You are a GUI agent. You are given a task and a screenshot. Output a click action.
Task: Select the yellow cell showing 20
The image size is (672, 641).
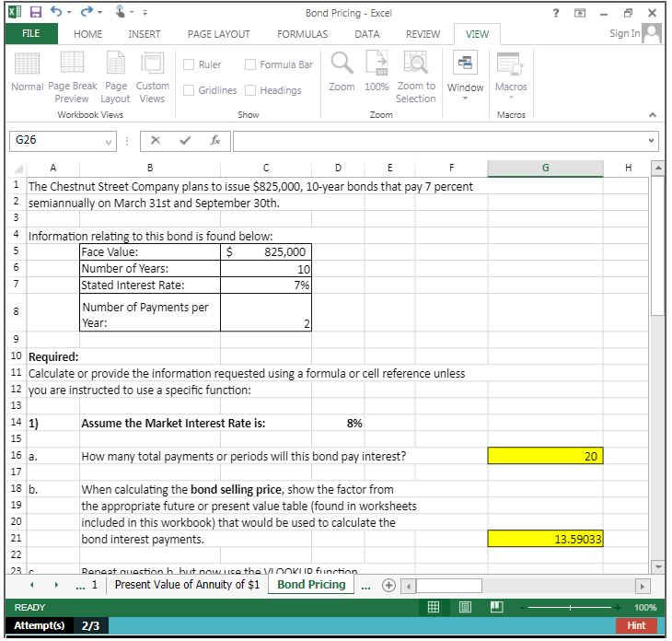[545, 456]
